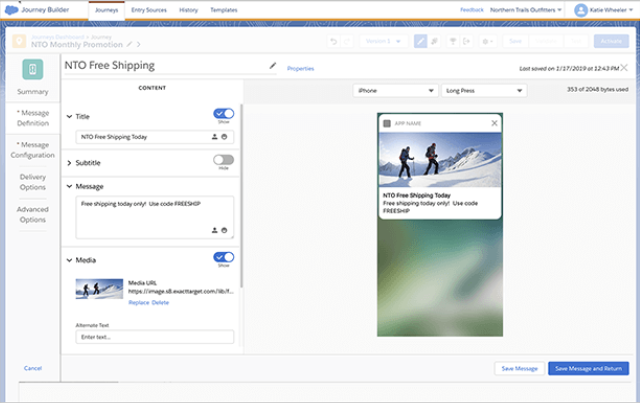
Task: Go to the Templates tab
Action: 224,10
